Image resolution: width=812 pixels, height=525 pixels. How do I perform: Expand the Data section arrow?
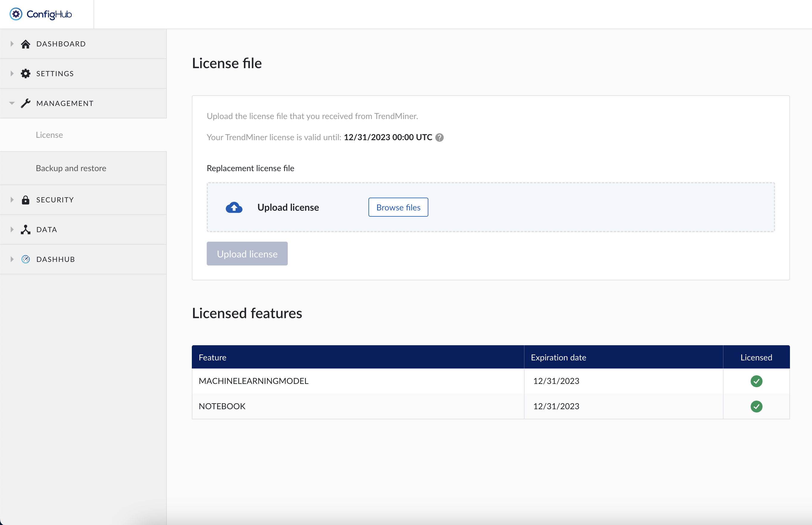(x=12, y=229)
